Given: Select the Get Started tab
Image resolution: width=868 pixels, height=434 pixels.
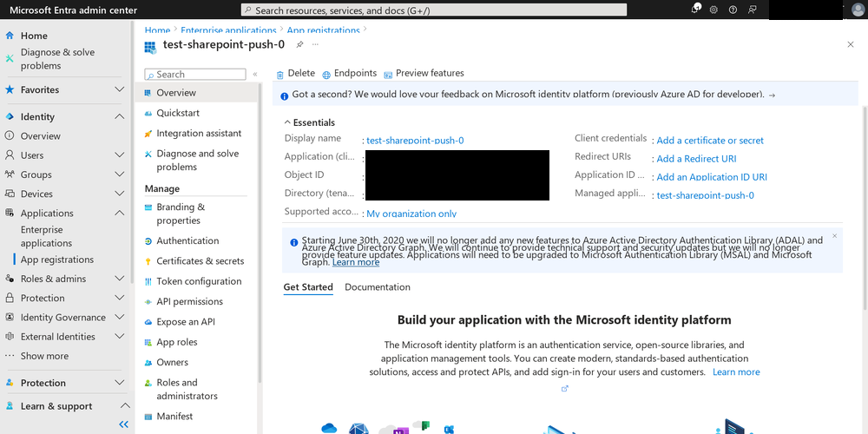Looking at the screenshot, I should point(308,287).
